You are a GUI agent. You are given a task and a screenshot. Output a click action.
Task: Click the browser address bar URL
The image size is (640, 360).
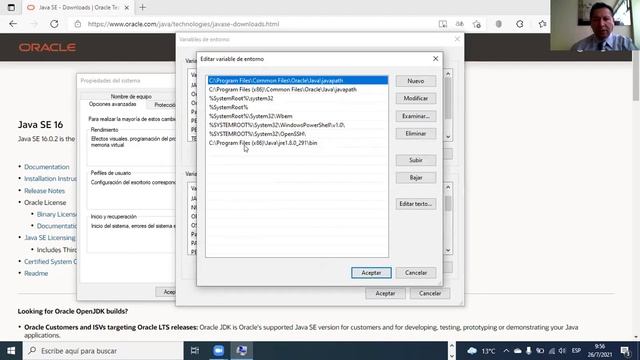(x=183, y=24)
